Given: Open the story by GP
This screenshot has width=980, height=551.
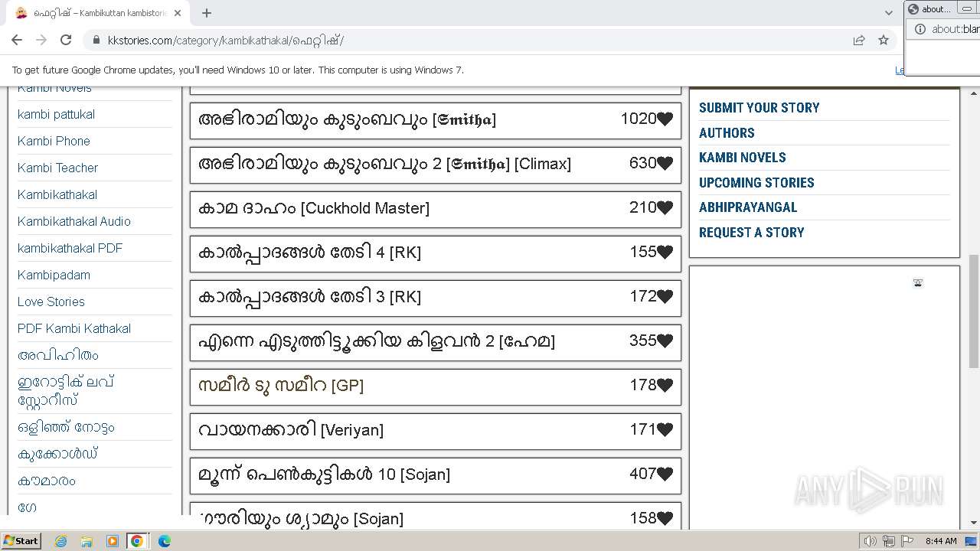Looking at the screenshot, I should 281,386.
